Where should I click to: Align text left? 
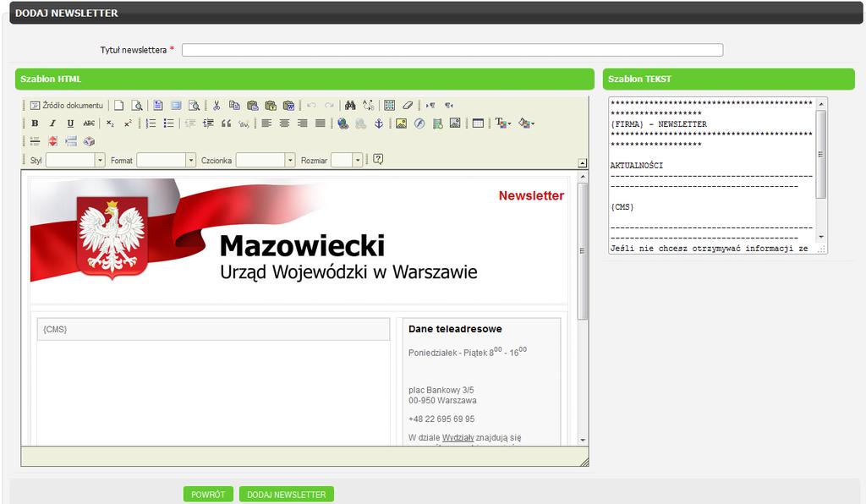tap(266, 123)
